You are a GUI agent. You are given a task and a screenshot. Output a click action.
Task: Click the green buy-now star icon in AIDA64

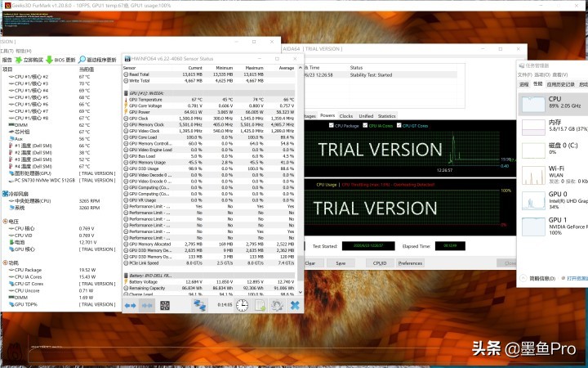(18, 60)
